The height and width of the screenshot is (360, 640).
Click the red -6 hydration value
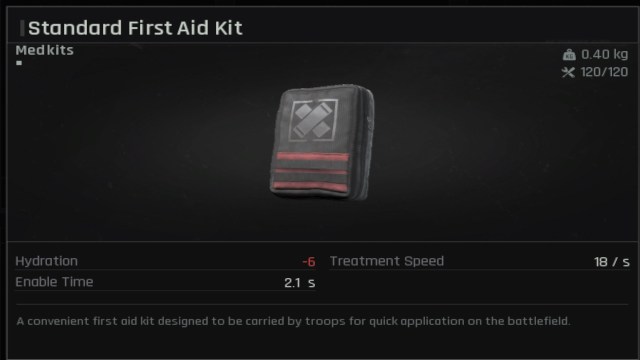(x=309, y=262)
